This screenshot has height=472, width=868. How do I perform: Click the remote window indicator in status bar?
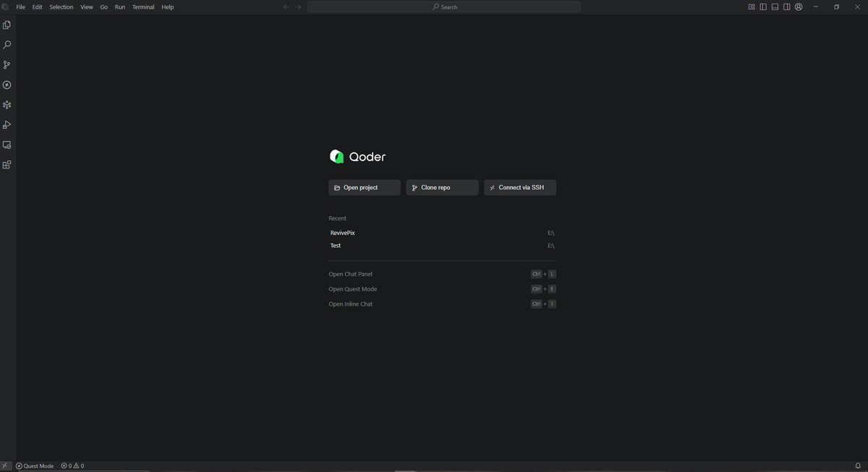tap(6, 466)
